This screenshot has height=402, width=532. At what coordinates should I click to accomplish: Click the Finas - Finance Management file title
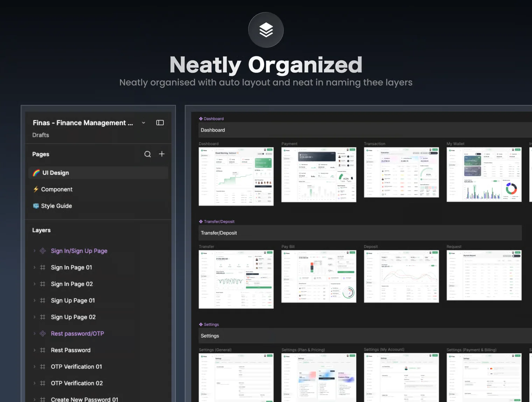coord(83,123)
